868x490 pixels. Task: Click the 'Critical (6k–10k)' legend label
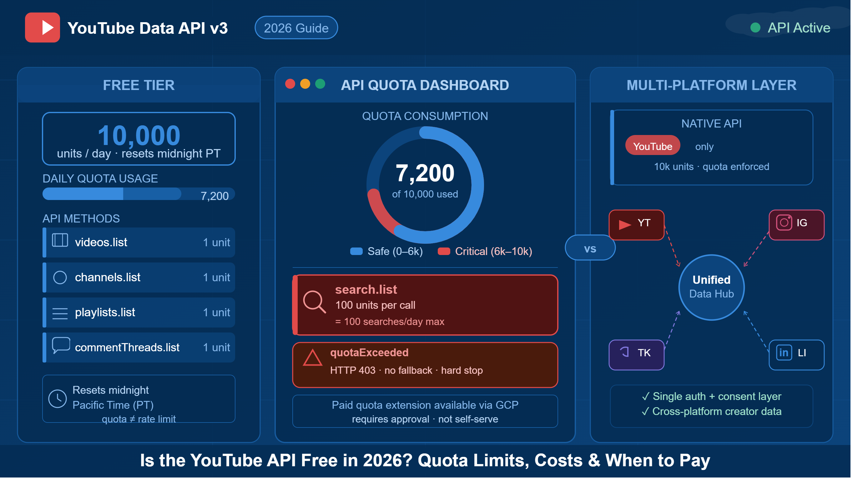pos(494,252)
